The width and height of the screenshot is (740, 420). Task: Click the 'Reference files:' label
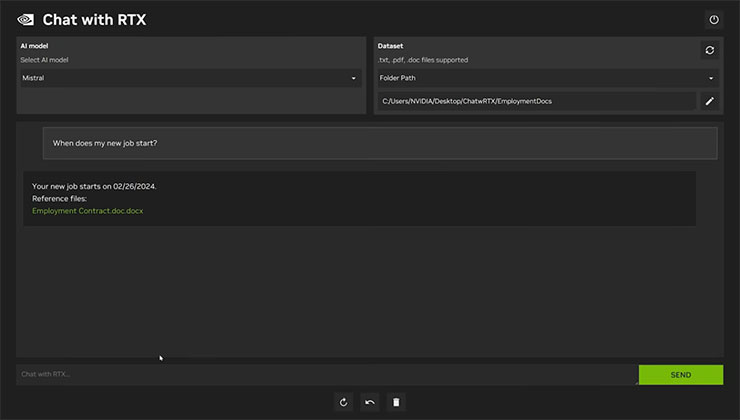pos(59,199)
